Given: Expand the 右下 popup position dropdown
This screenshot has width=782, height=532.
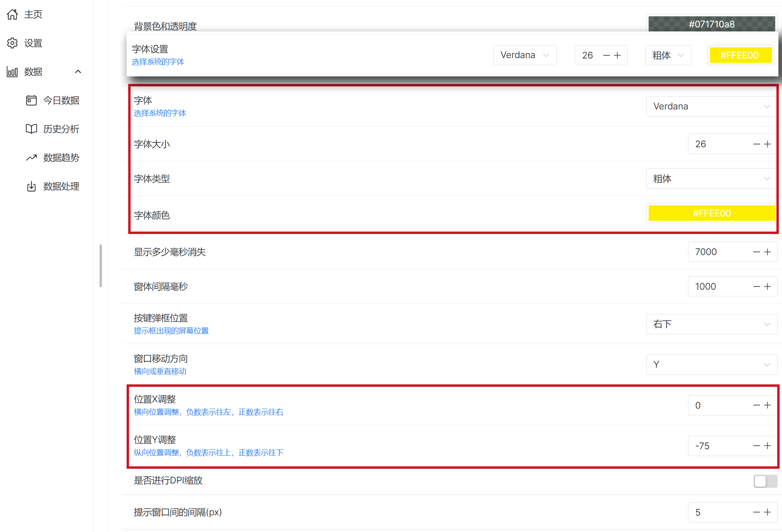Looking at the screenshot, I should click(711, 324).
